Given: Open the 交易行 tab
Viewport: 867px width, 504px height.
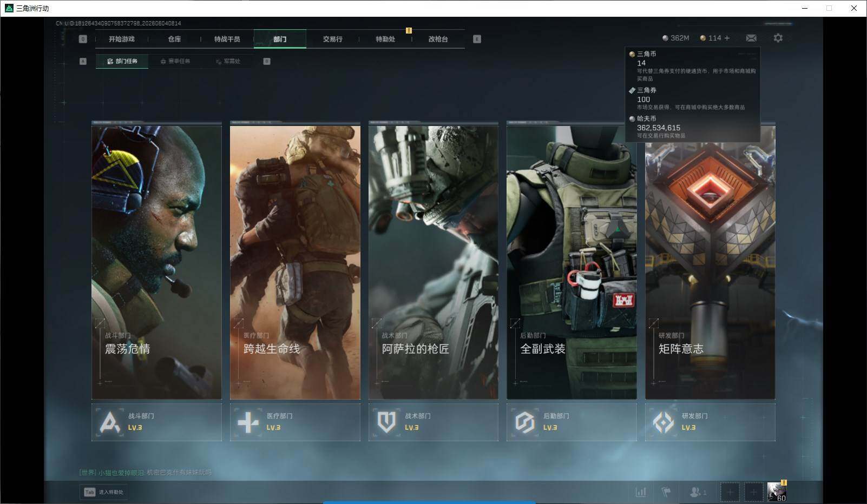Looking at the screenshot, I should click(332, 39).
